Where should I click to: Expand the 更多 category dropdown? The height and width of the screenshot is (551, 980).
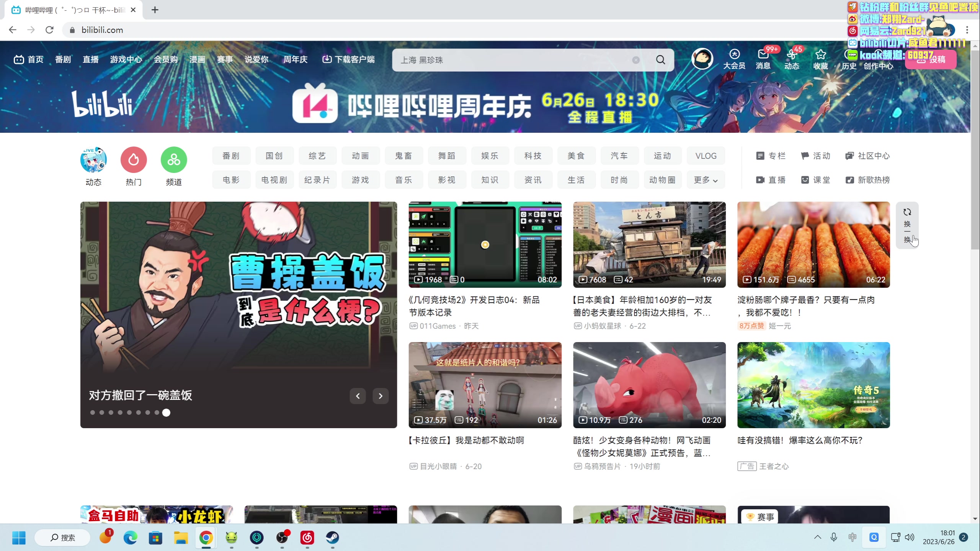(x=706, y=179)
